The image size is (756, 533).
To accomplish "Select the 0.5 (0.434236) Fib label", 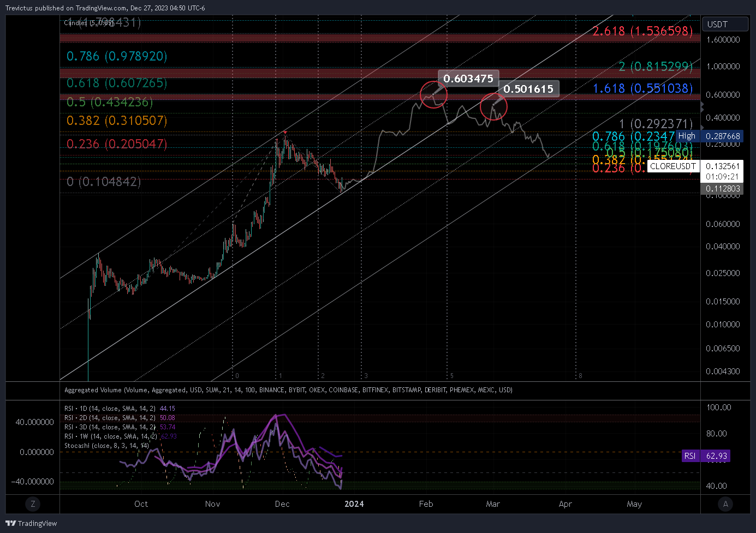I will [110, 102].
